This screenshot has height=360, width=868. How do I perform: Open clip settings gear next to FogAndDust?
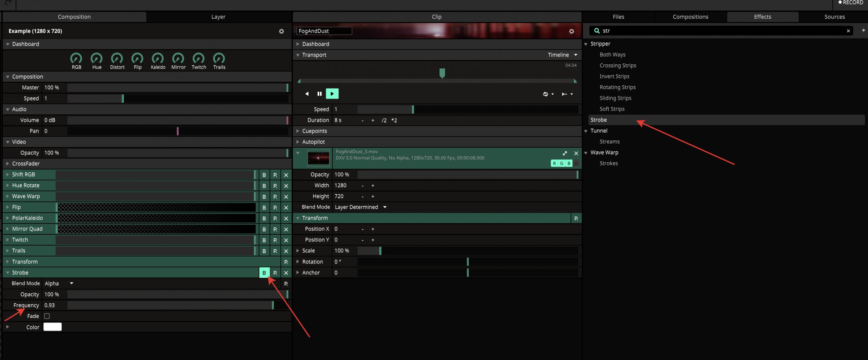pyautogui.click(x=571, y=31)
